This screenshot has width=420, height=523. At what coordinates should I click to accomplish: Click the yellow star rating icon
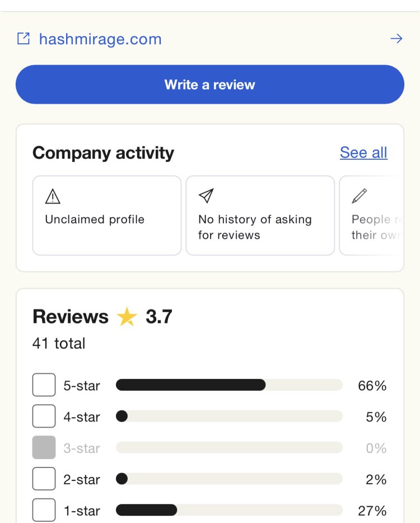127,317
